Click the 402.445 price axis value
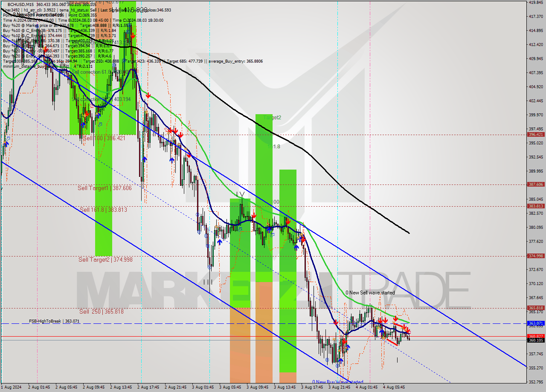This screenshot has height=392, width=546. [536, 101]
